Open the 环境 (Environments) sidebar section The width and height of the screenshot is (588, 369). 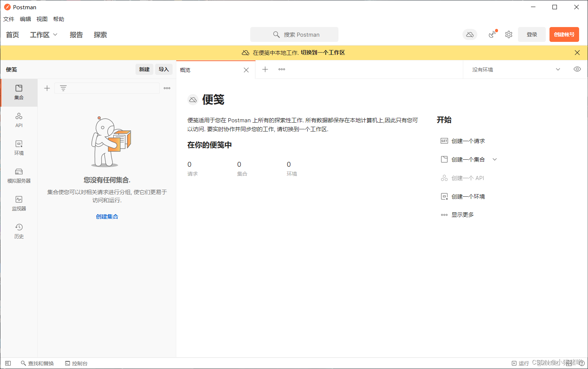[x=19, y=148]
